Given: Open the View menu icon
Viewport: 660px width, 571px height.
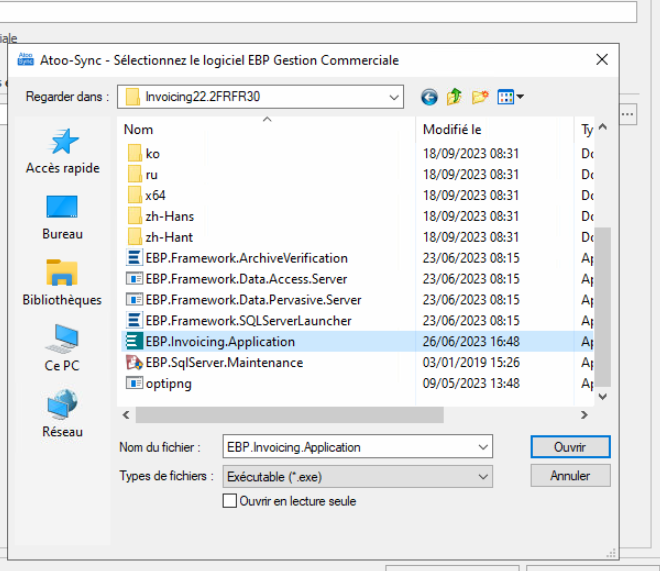Looking at the screenshot, I should point(510,97).
